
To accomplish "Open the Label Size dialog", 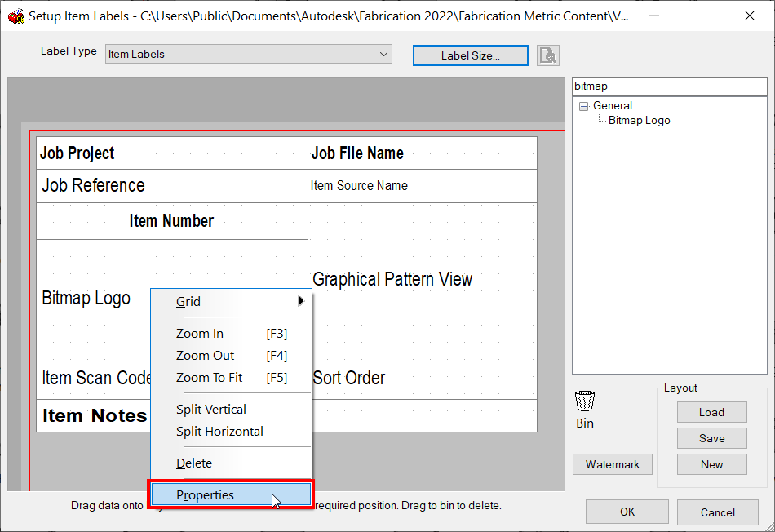I will (470, 55).
